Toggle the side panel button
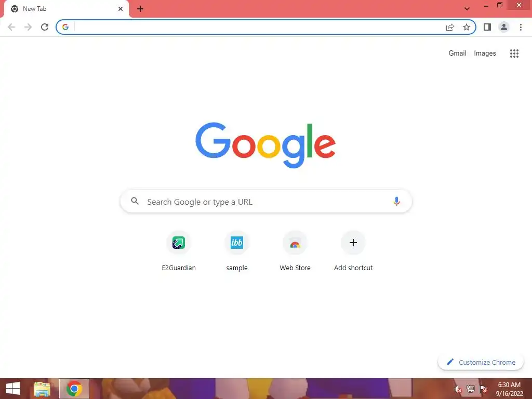 tap(487, 27)
